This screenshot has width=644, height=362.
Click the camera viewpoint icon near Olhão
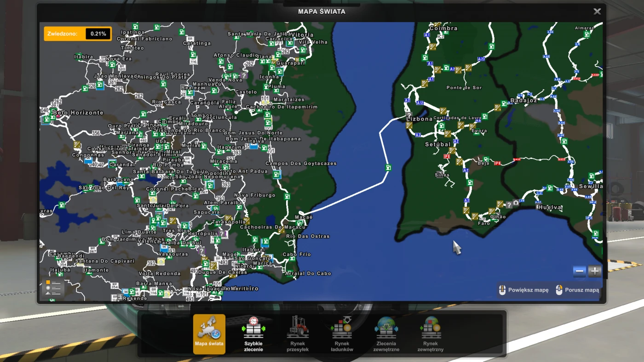click(x=516, y=203)
